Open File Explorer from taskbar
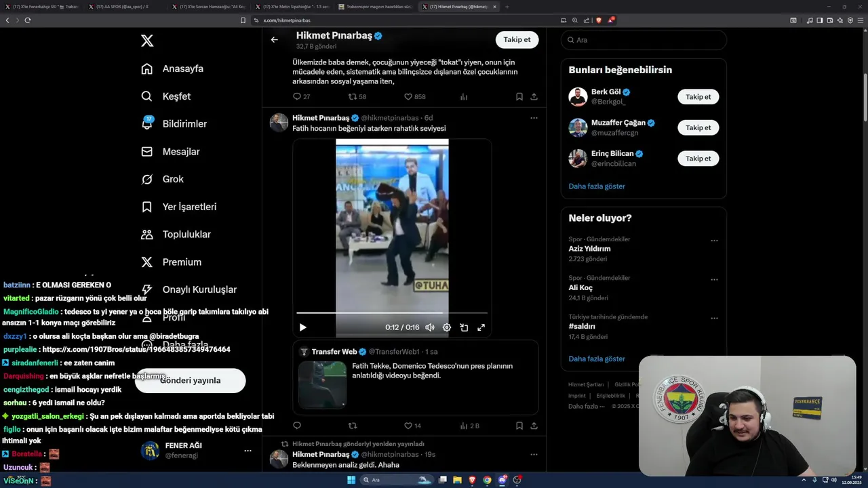The height and width of the screenshot is (488, 868). pos(458,480)
